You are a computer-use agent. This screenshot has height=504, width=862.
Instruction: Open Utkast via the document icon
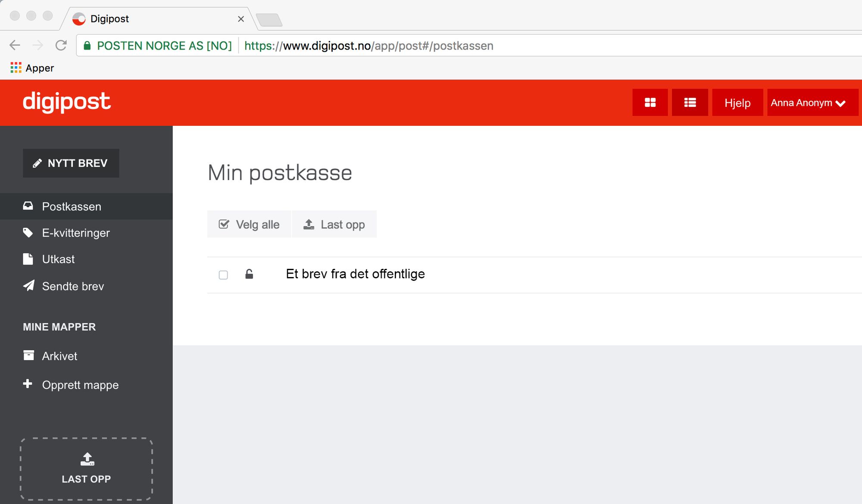pyautogui.click(x=28, y=259)
